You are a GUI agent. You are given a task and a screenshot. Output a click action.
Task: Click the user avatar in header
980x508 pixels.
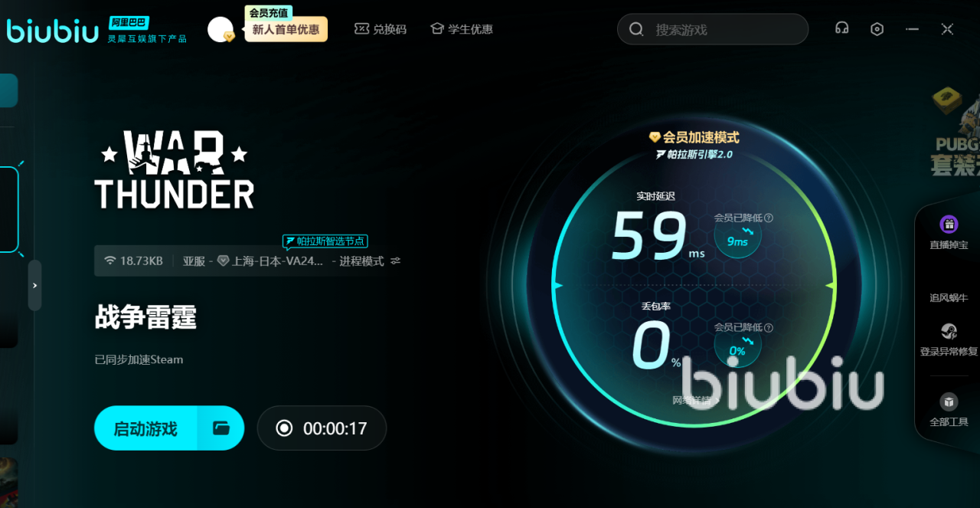coord(220,30)
